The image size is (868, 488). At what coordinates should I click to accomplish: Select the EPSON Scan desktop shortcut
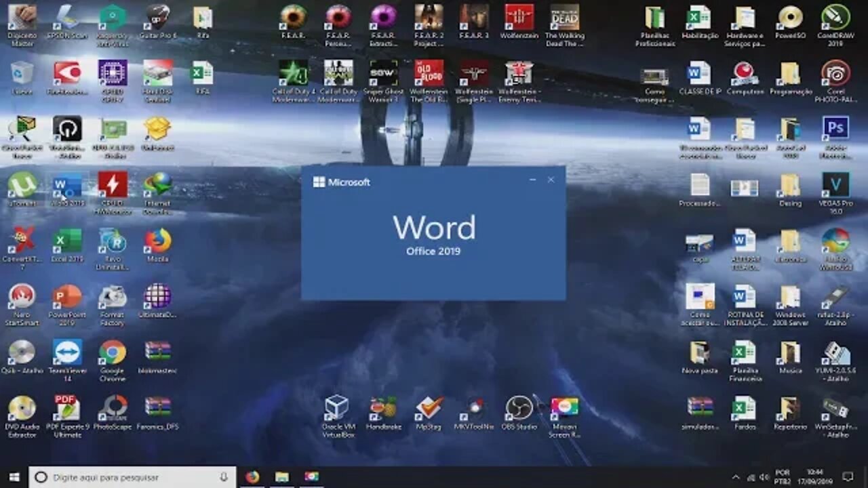(x=67, y=22)
